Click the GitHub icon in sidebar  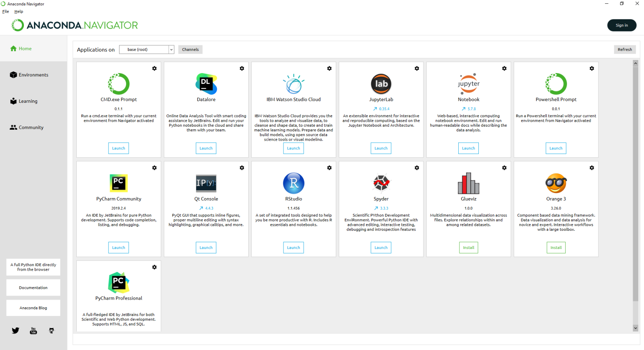tap(51, 330)
